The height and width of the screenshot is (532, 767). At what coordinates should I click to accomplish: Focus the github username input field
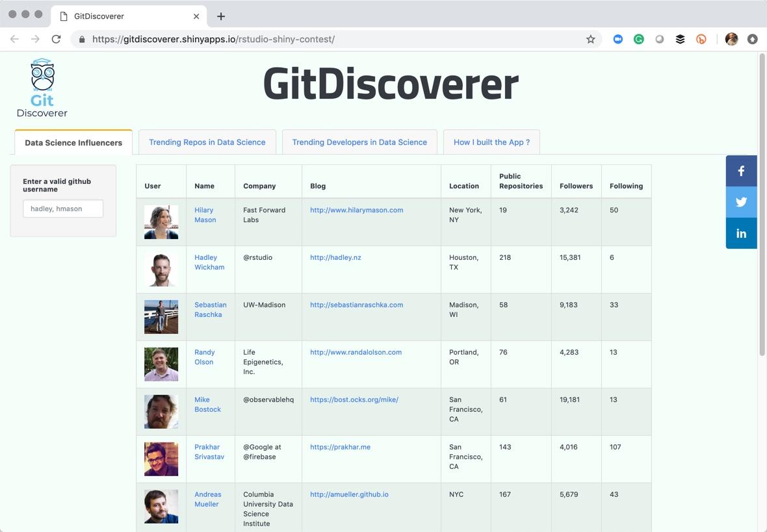pyautogui.click(x=63, y=209)
